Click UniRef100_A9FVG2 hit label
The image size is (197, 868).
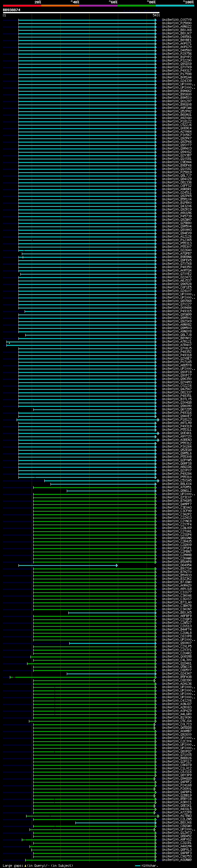click(176, 839)
